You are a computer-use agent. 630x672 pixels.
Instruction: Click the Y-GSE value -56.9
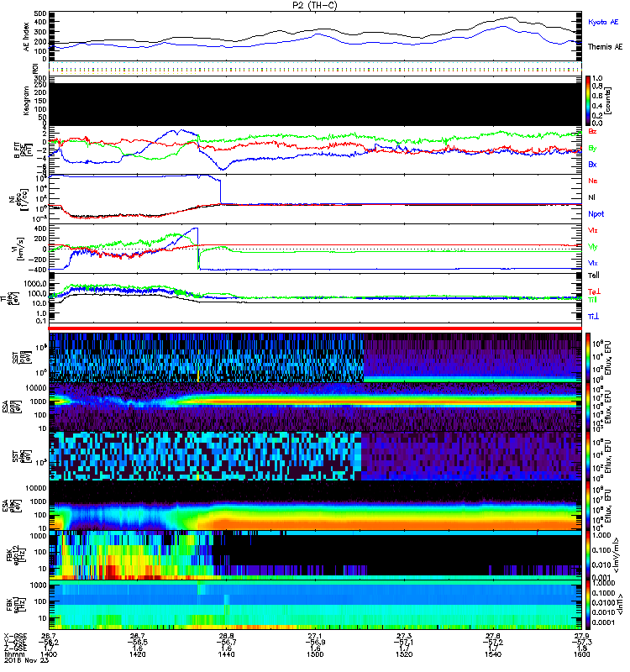pos(315,643)
